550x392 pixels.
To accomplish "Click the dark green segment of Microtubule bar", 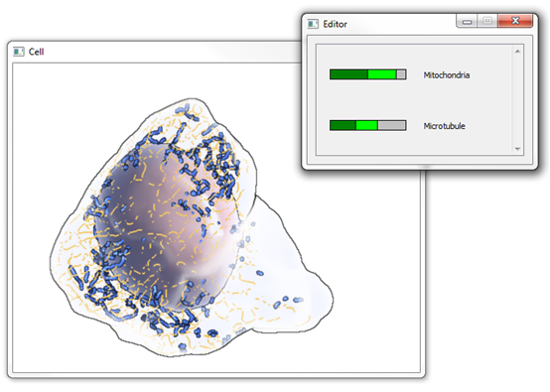I will [344, 125].
